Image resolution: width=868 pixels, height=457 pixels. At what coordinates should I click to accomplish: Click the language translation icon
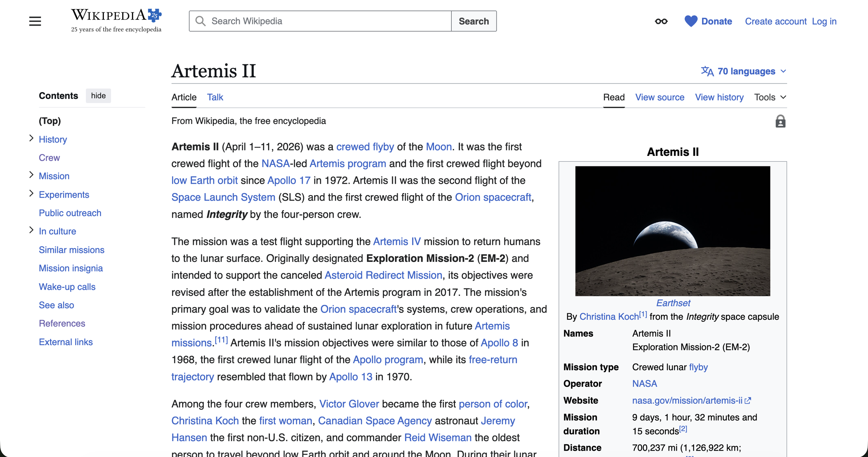(x=707, y=71)
